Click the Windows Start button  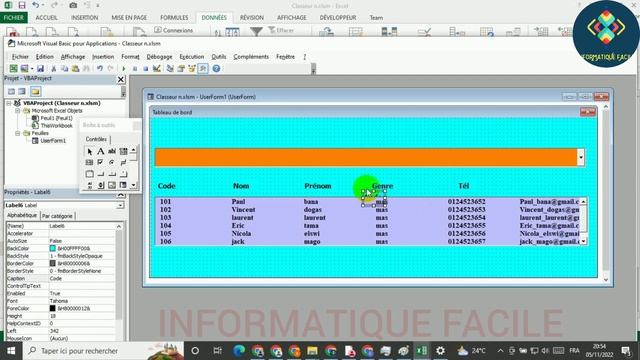(11, 351)
